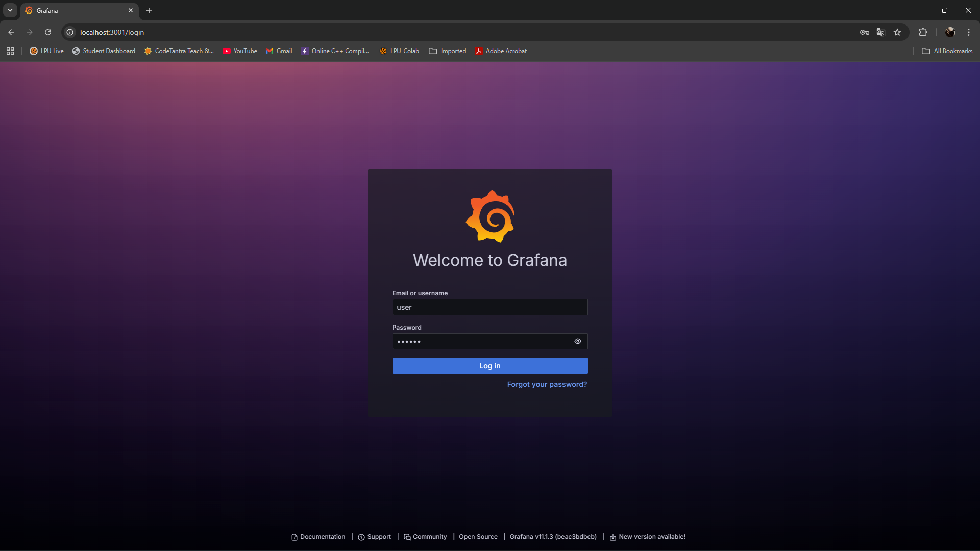Image resolution: width=980 pixels, height=551 pixels.
Task: Open the YouTube bookmark
Action: click(x=240, y=51)
